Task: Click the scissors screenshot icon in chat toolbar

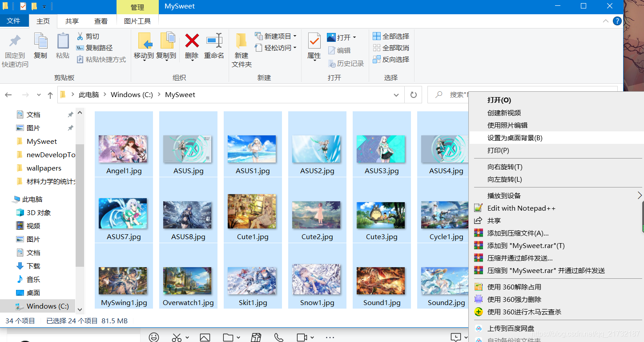Action: tap(177, 337)
